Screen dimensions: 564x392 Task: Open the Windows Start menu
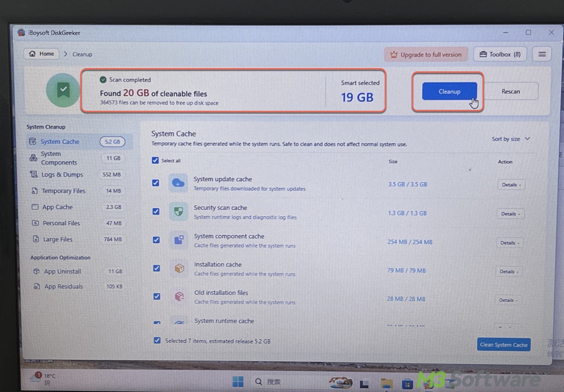click(238, 381)
